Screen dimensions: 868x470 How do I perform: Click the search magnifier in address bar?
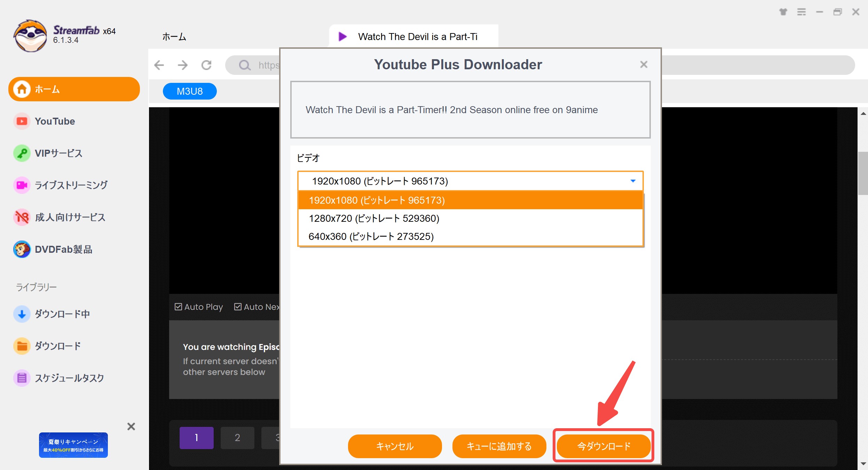pos(245,65)
